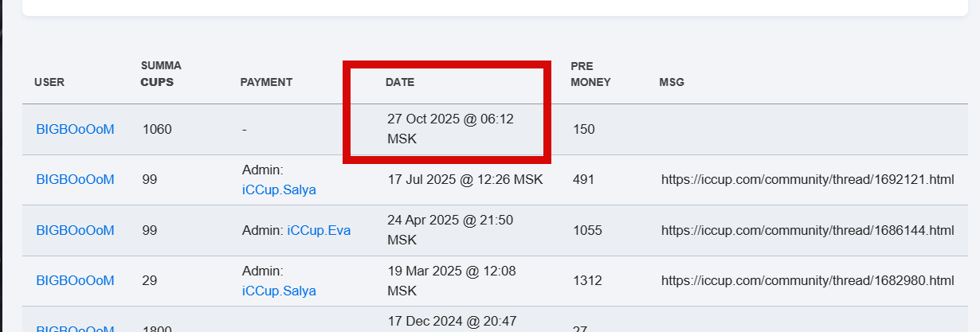Click the DATE column header

click(400, 82)
